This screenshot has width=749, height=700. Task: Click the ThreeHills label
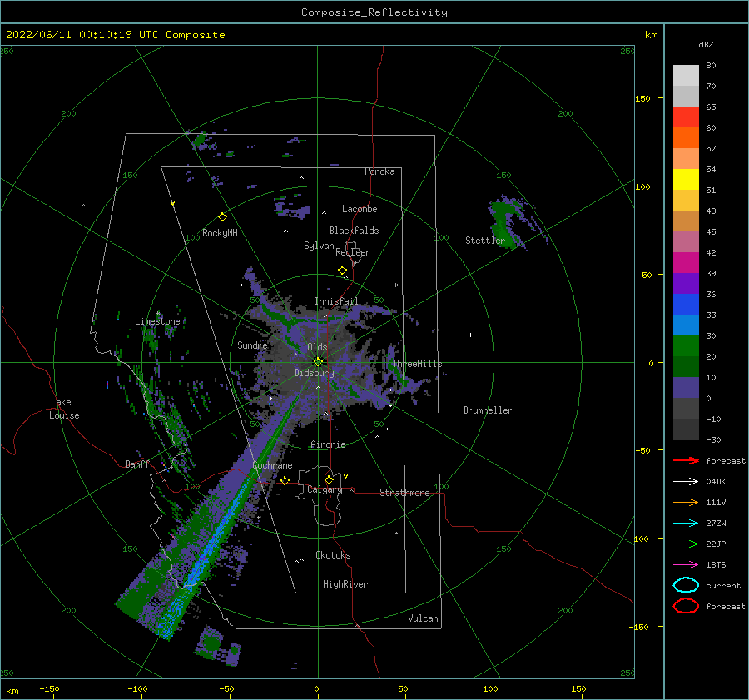(418, 364)
